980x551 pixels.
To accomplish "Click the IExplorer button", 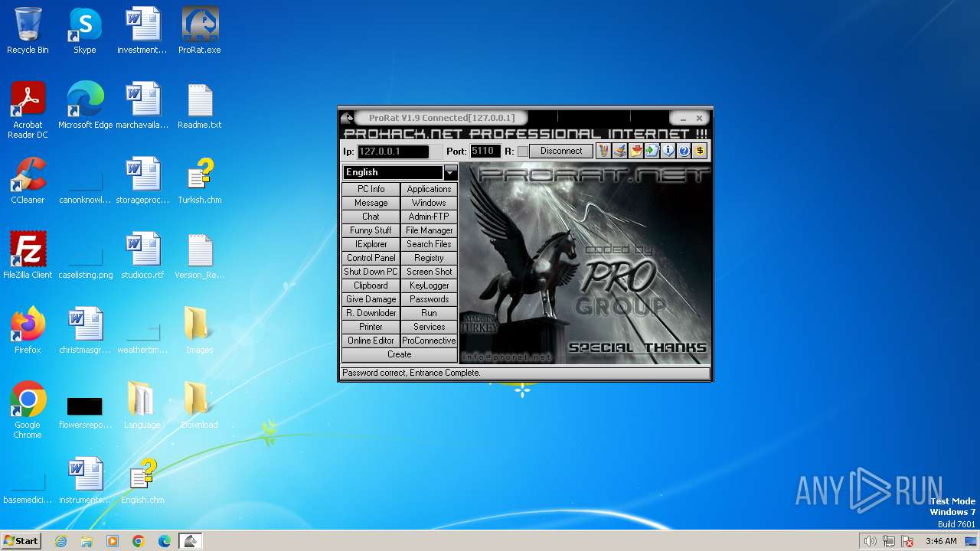I will (371, 244).
